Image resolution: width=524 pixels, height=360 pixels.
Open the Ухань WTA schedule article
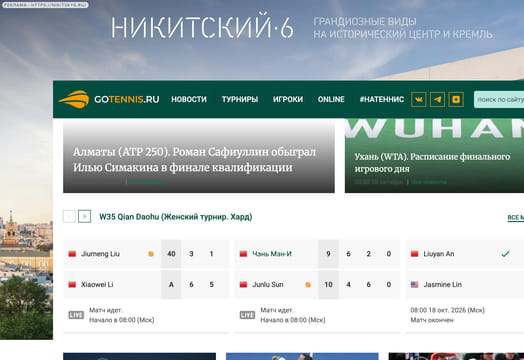tap(432, 162)
